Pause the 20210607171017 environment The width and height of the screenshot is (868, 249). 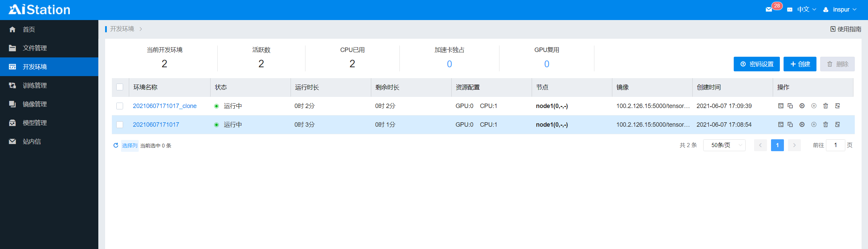pos(814,125)
